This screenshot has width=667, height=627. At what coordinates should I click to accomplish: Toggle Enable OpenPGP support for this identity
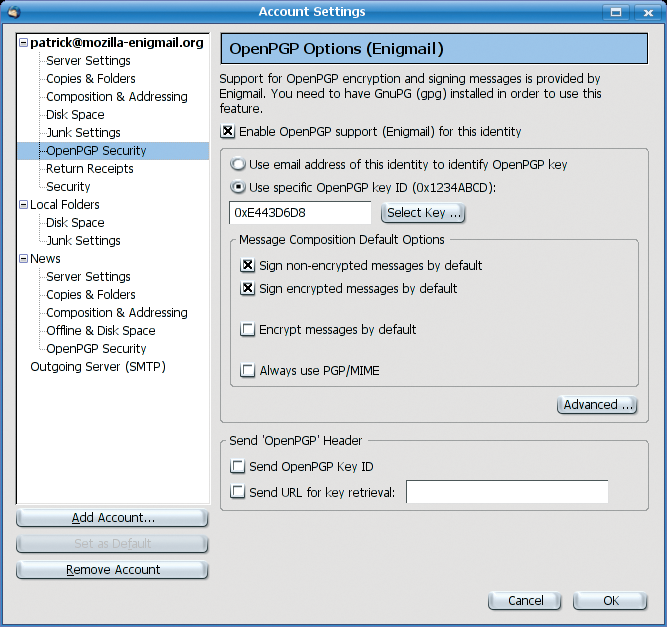coord(228,131)
